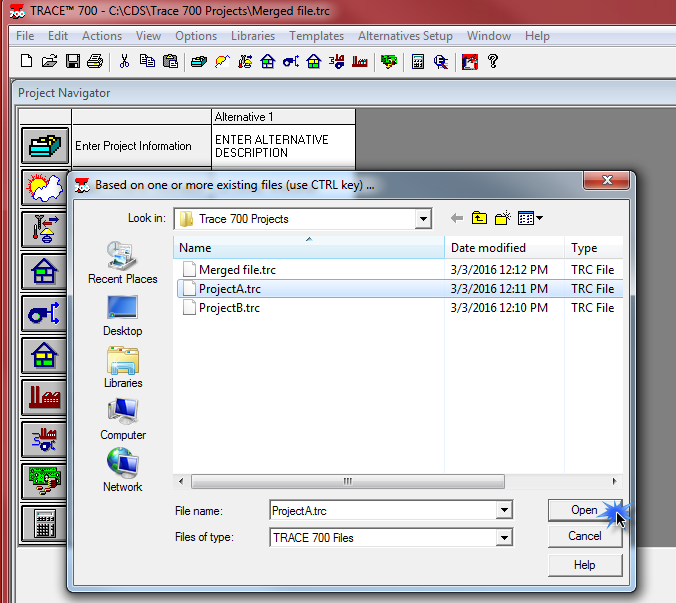Click the red graph profile toolbar icon

(469, 62)
